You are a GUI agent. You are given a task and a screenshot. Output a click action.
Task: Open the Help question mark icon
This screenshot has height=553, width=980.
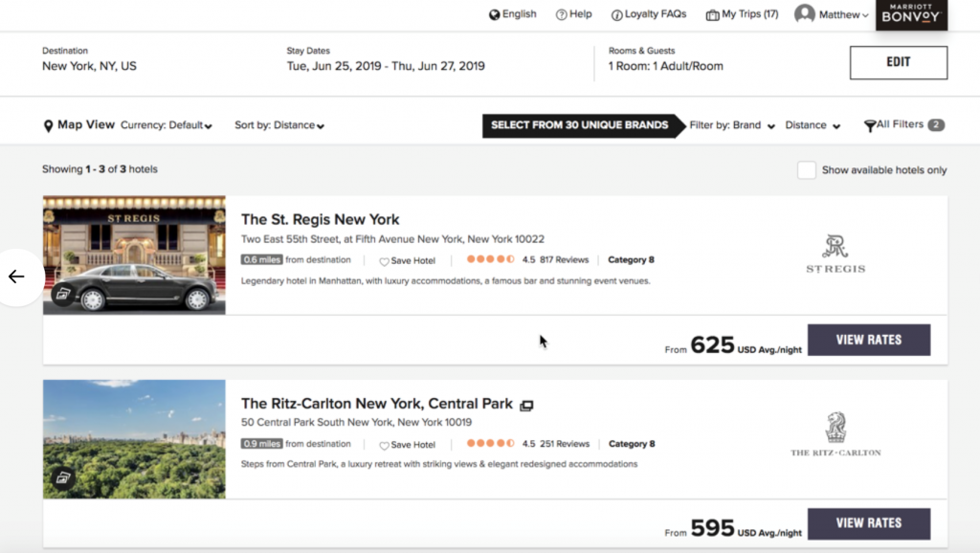pyautogui.click(x=561, y=15)
